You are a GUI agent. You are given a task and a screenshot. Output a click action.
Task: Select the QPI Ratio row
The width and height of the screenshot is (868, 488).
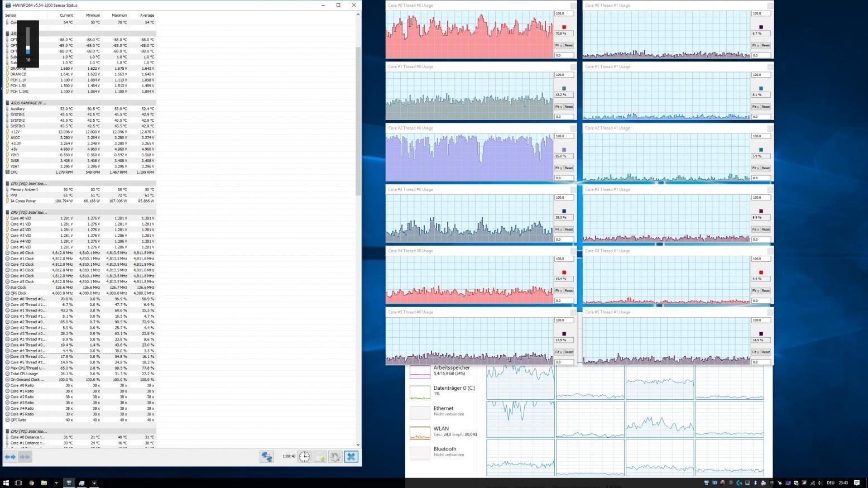tap(80, 420)
